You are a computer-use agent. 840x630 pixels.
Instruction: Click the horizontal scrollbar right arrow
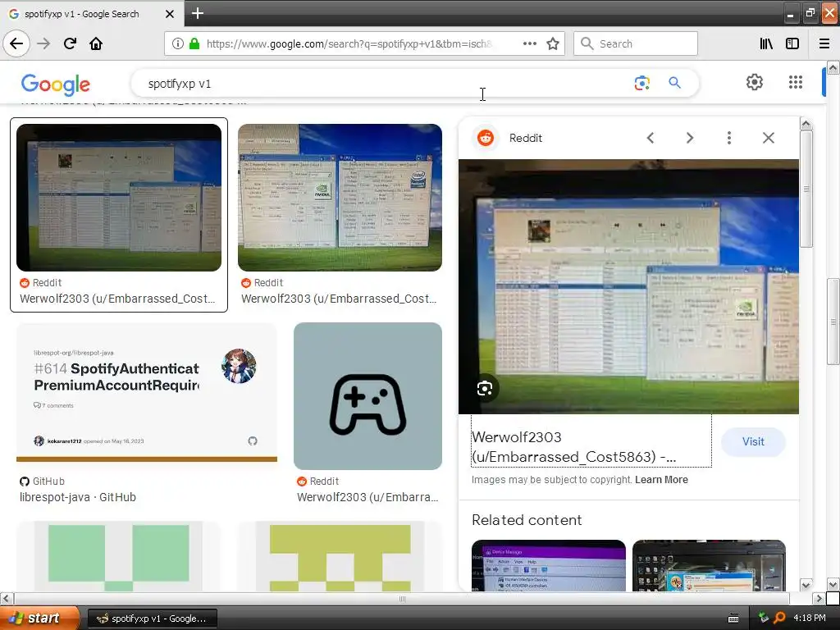click(819, 598)
